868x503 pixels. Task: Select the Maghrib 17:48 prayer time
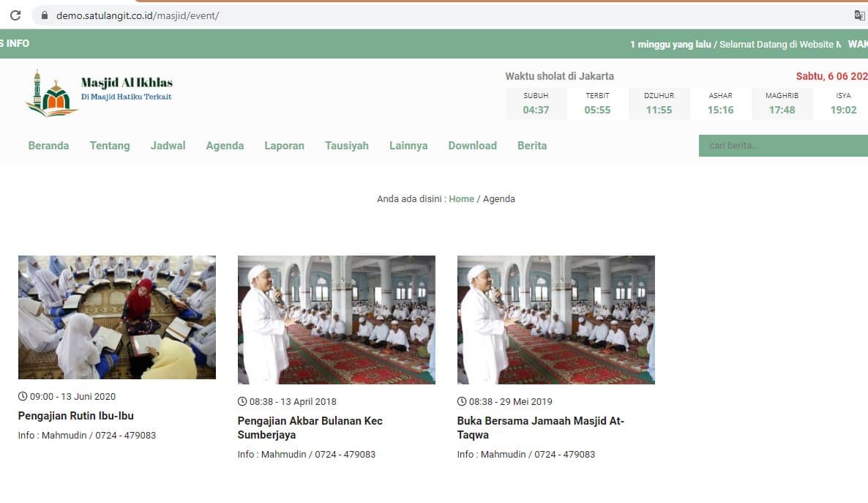coord(782,103)
